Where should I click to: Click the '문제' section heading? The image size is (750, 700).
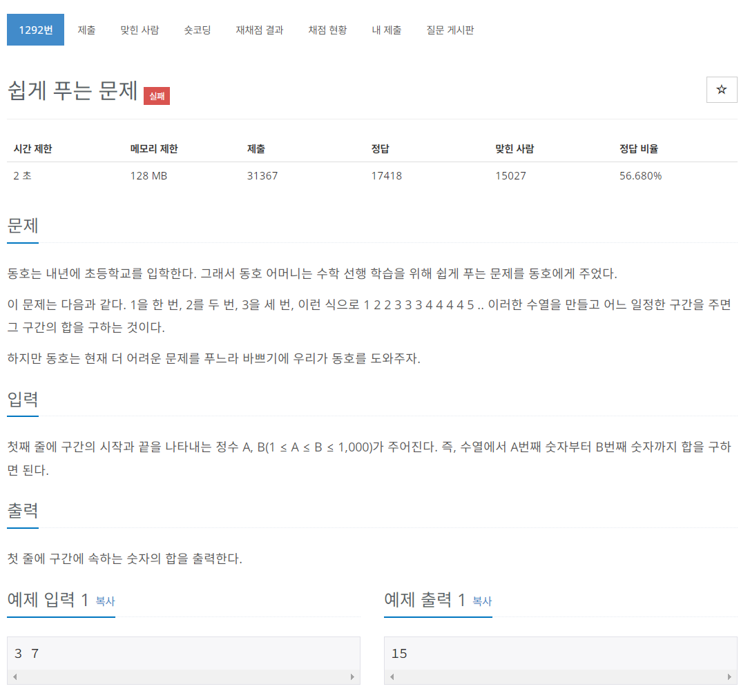pos(23,225)
